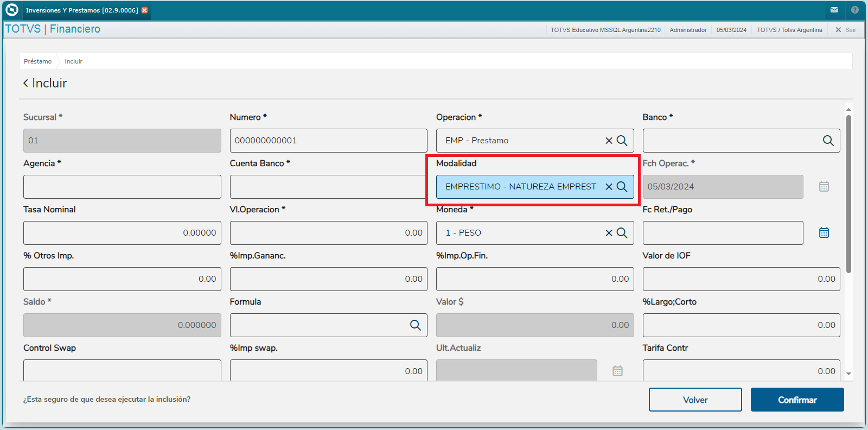Click the scrollbar down arrow
868x430 pixels.
848,374
